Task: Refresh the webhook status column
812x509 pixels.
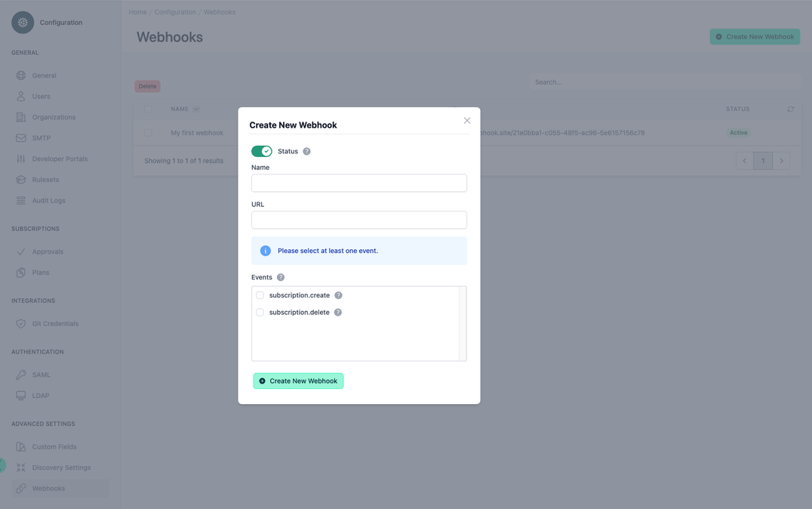Action: coord(790,109)
